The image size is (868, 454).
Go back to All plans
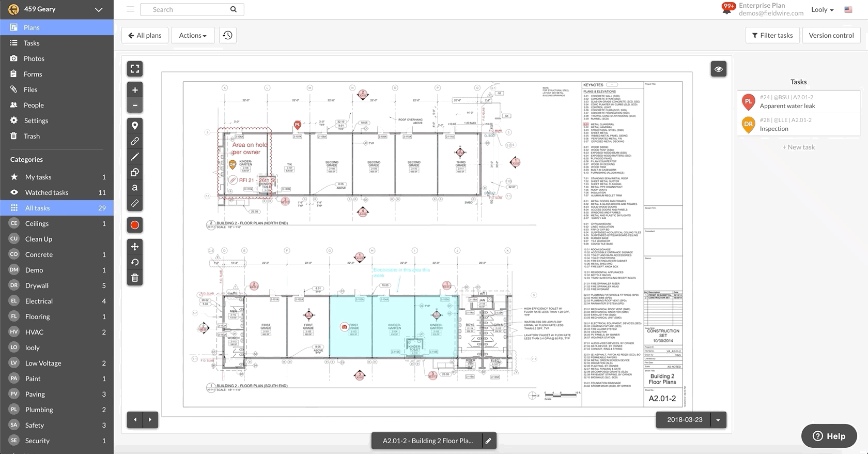(x=145, y=35)
